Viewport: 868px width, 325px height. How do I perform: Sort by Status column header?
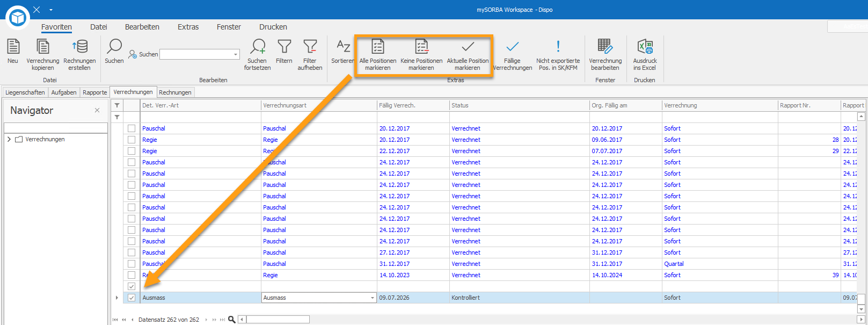[x=520, y=105]
